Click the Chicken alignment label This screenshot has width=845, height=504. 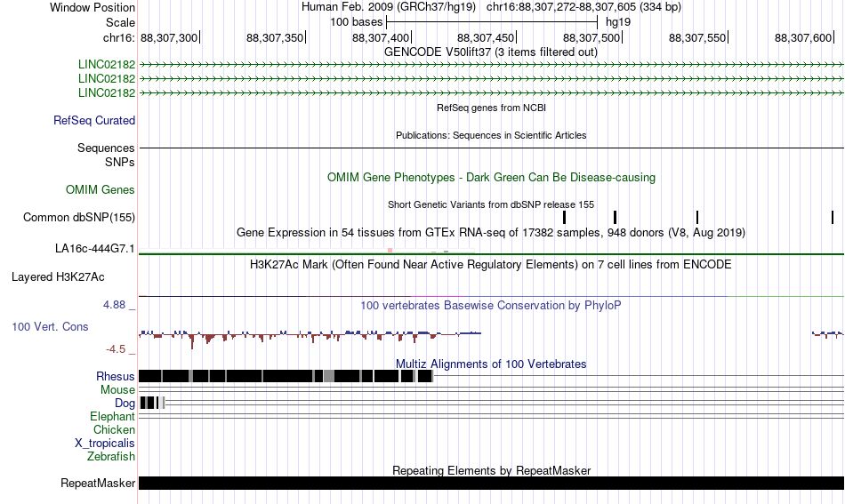tap(114, 429)
